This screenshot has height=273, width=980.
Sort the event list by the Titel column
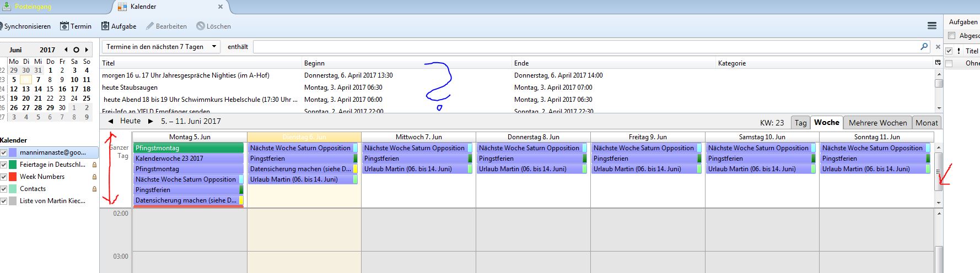[x=201, y=63]
